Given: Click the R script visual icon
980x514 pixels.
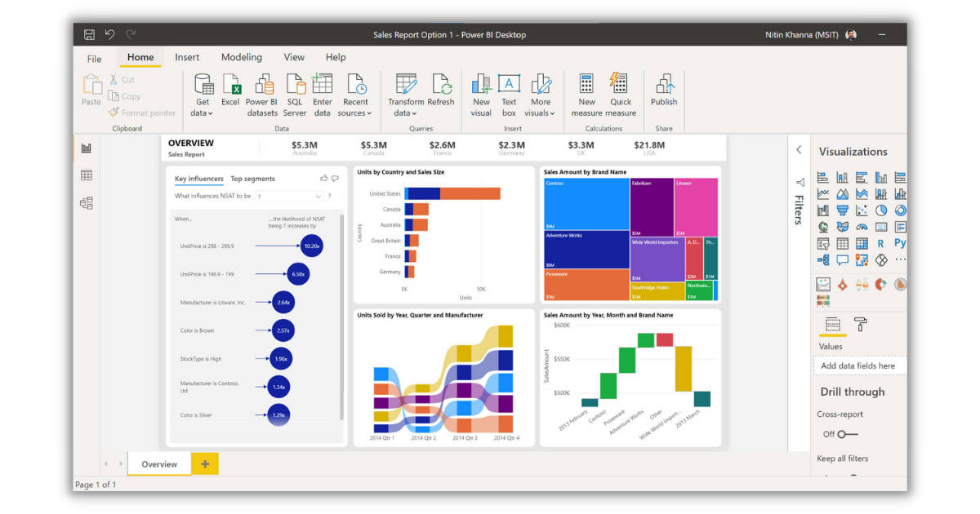Looking at the screenshot, I should tap(880, 243).
